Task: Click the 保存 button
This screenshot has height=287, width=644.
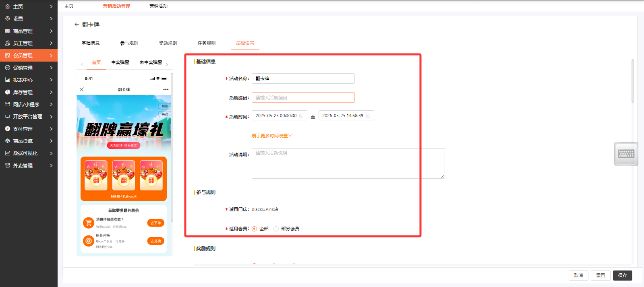Action: pyautogui.click(x=622, y=275)
